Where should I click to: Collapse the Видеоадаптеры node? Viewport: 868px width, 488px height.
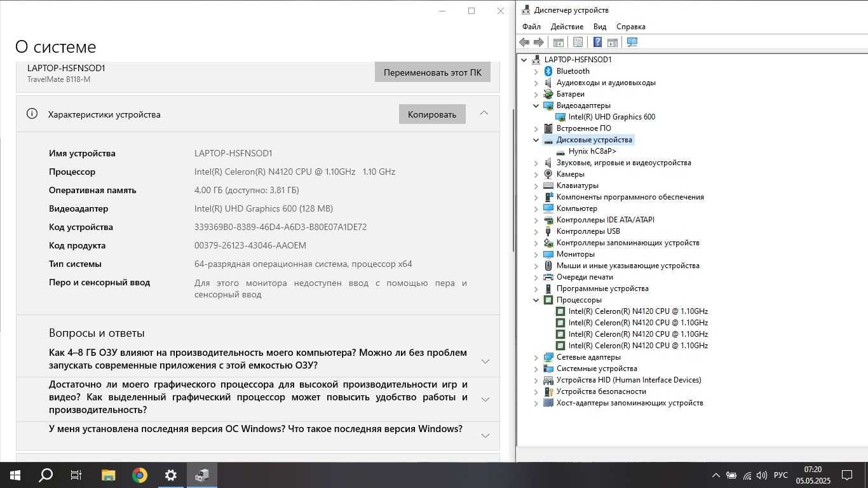point(536,105)
